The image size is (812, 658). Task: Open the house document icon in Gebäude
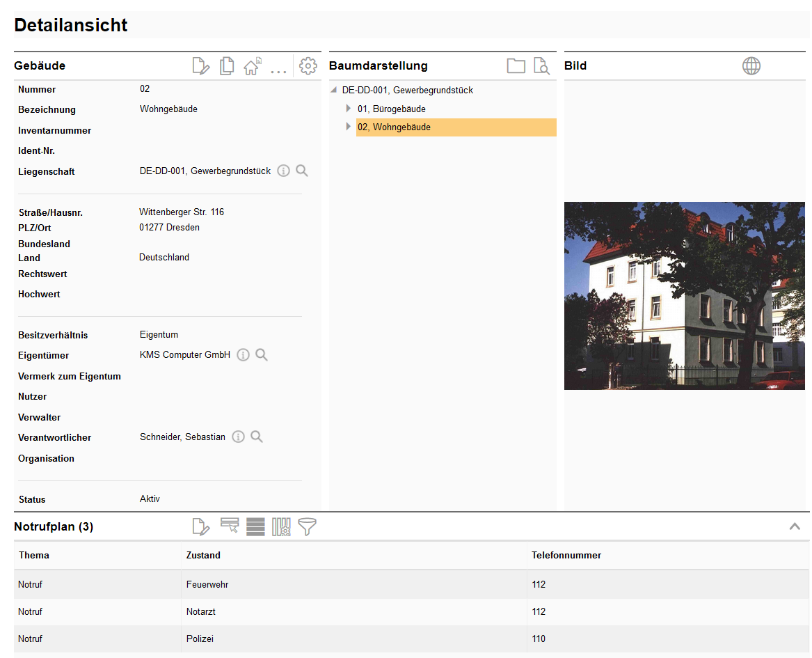[252, 66]
